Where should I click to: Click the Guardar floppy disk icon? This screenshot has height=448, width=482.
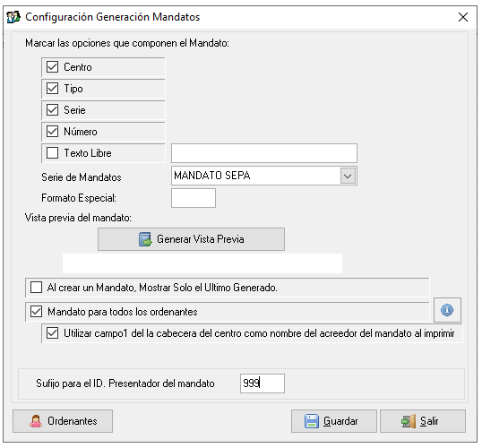312,421
